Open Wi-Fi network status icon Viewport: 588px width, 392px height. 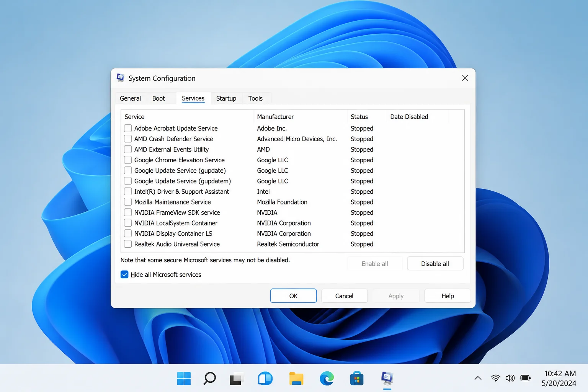pos(495,378)
